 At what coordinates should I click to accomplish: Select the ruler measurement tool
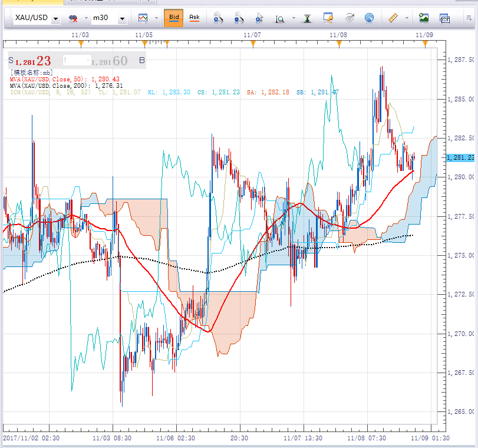393,18
